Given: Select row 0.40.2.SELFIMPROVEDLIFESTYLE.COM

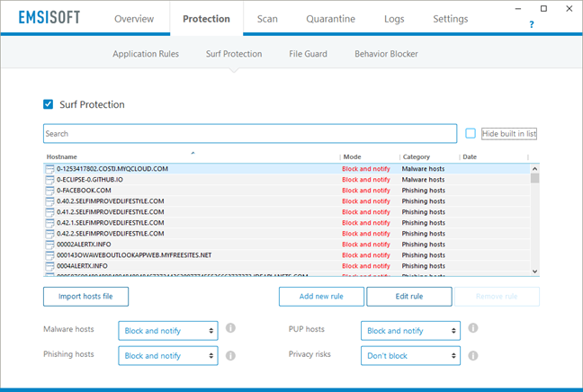Looking at the screenshot, I should pos(287,201).
